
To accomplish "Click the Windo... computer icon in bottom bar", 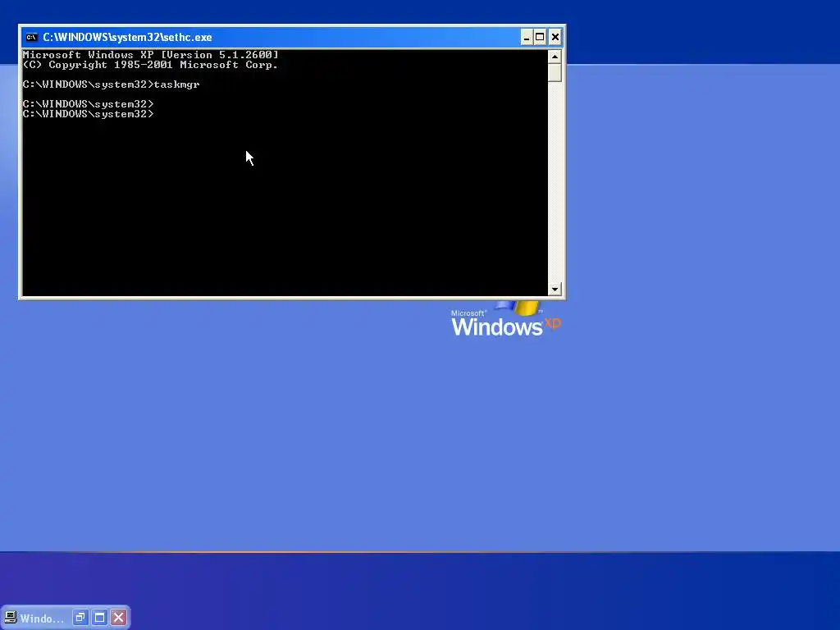I will [10, 618].
